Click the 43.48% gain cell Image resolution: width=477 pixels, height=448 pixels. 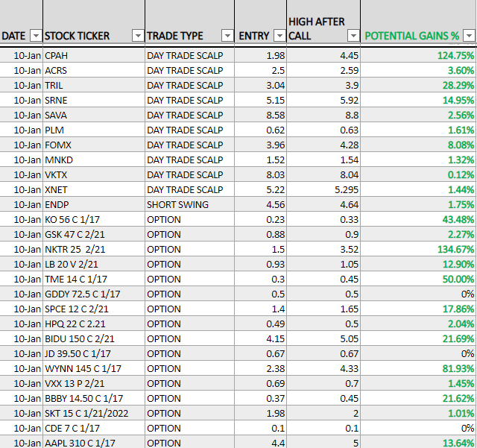tap(418, 219)
